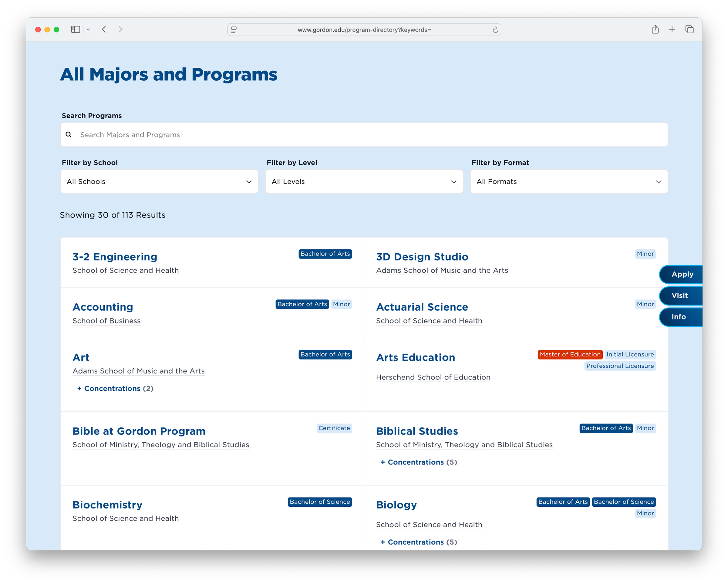This screenshot has width=728, height=584.
Task: Click the Search Majors and Programs field
Action: click(x=364, y=134)
